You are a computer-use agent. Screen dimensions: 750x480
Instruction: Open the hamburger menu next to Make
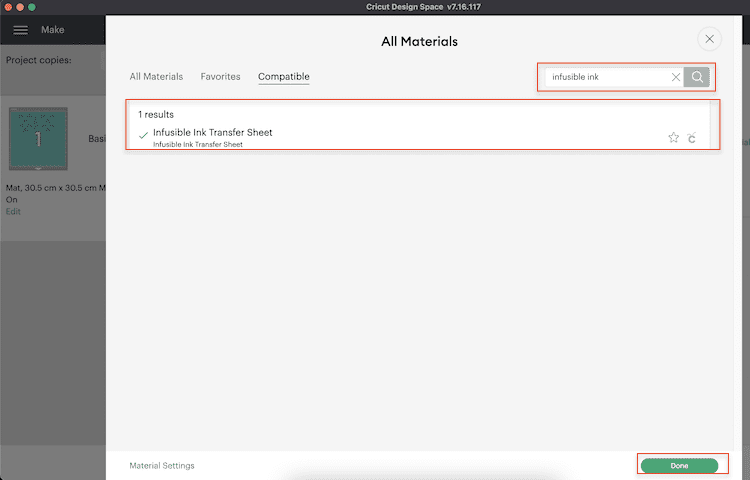[20, 30]
